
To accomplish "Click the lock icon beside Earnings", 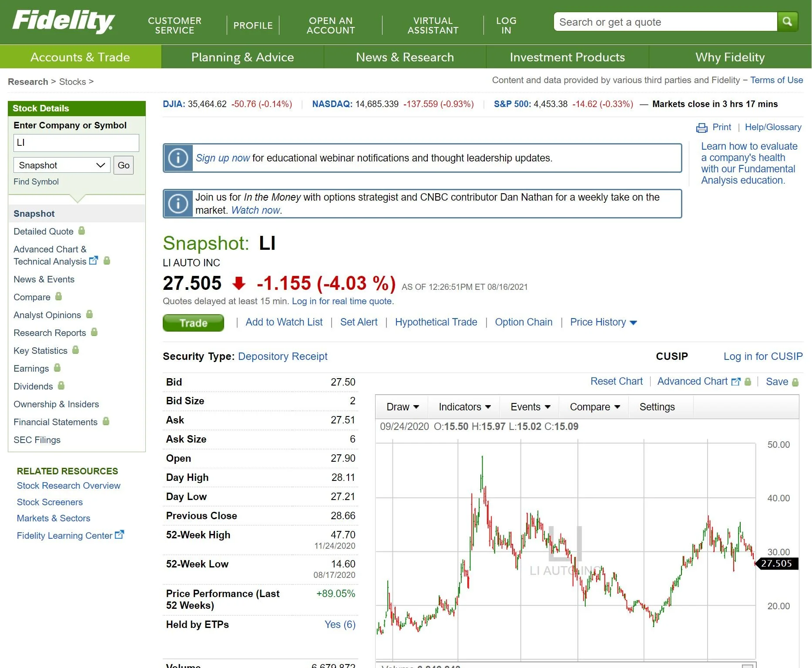I will click(x=57, y=368).
